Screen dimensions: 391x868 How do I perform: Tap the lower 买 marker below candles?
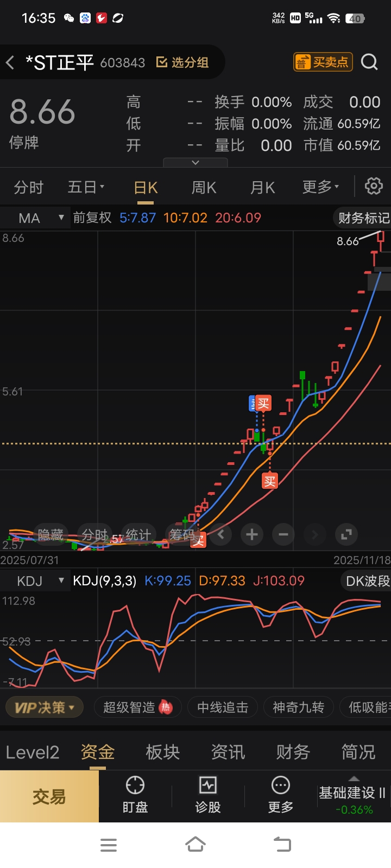pos(270,481)
